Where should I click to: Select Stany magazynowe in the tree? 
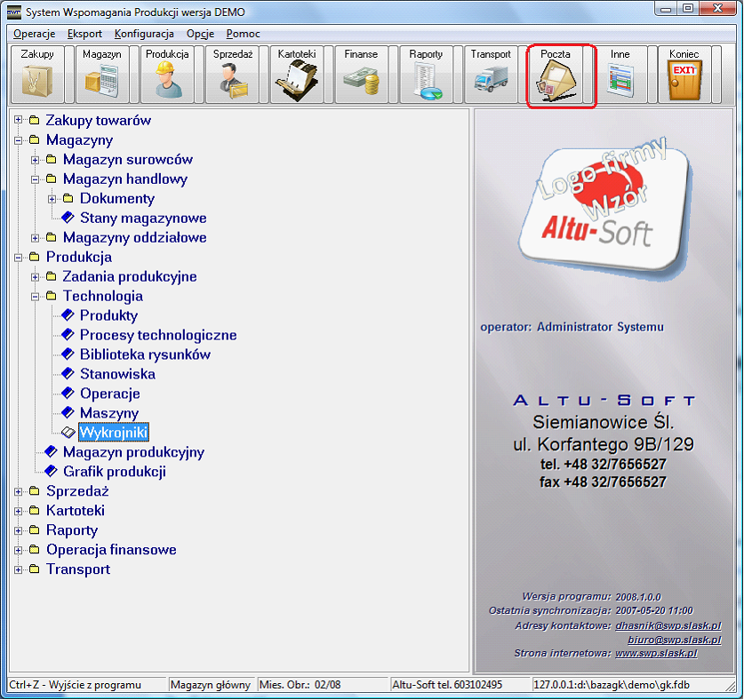click(143, 219)
